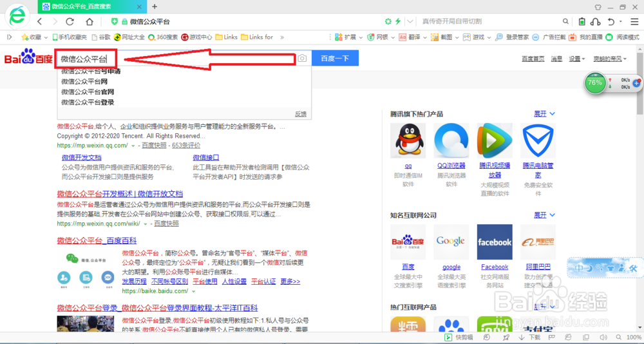Open the search engine dropdown arrow beside lightning
This screenshot has height=344, width=644.
pos(410,21)
